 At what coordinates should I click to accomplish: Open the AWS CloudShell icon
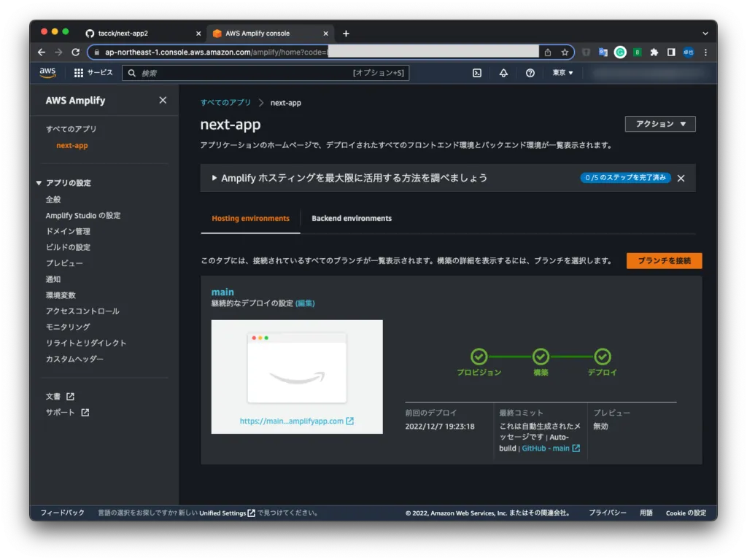(x=476, y=73)
